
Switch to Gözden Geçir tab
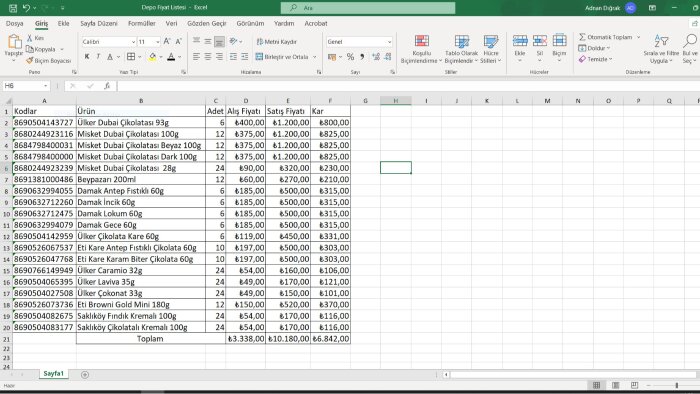pyautogui.click(x=207, y=23)
